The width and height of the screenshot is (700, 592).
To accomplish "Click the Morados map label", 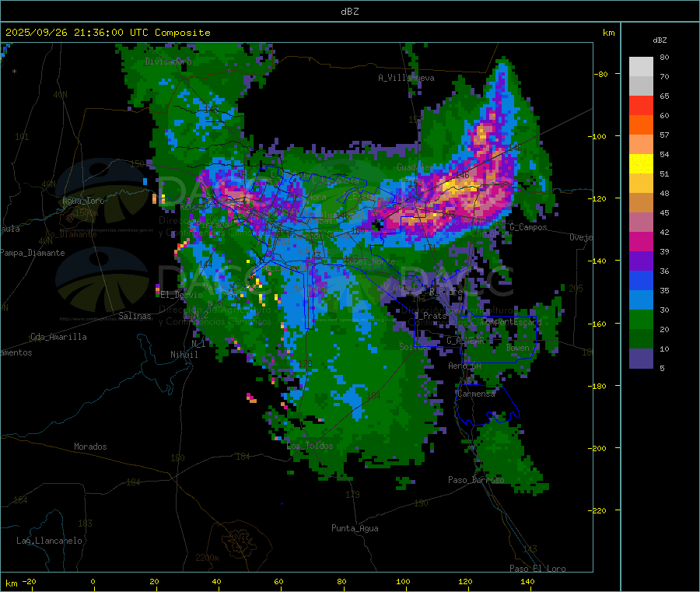I will [x=90, y=447].
